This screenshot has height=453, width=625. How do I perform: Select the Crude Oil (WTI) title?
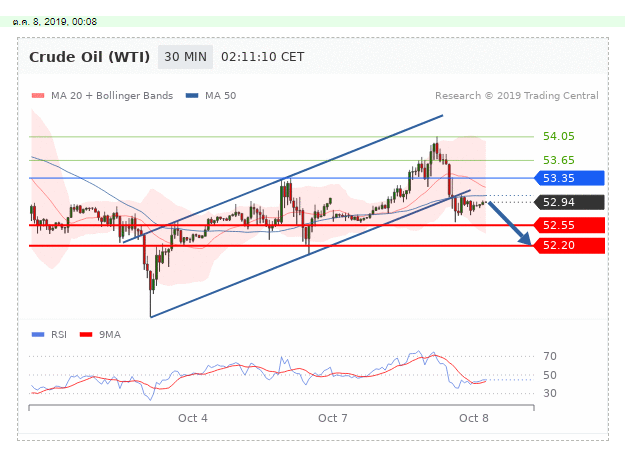point(90,57)
